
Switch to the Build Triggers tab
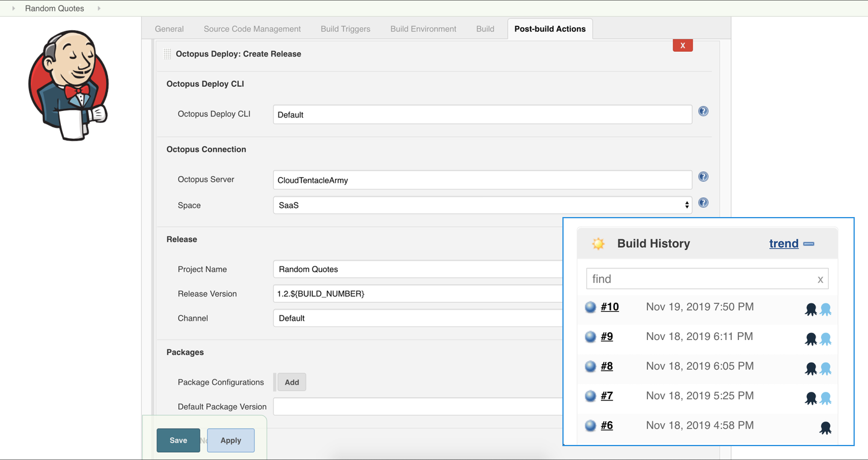pos(345,28)
